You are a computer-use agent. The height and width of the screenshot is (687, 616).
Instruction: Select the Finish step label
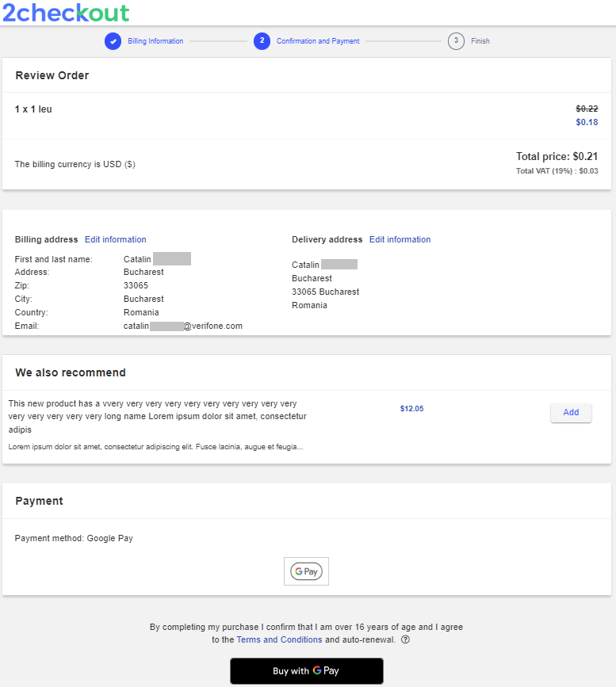480,40
